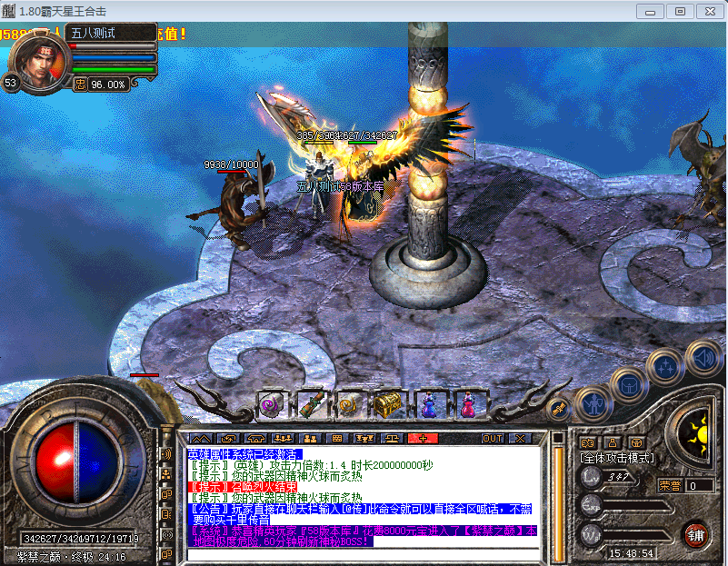The width and height of the screenshot is (728, 566).
Task: Open the red 铺 shop button
Action: click(x=695, y=536)
